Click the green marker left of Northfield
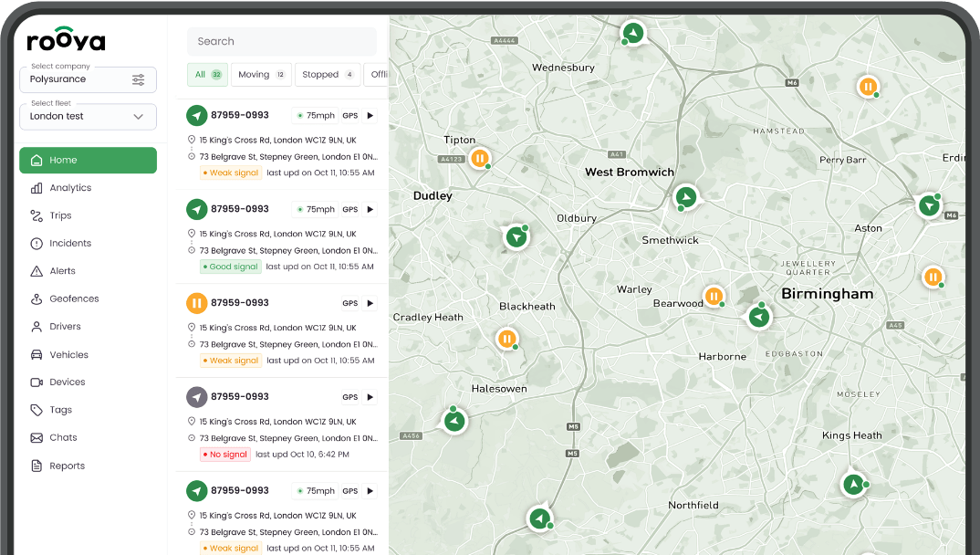 [x=540, y=518]
